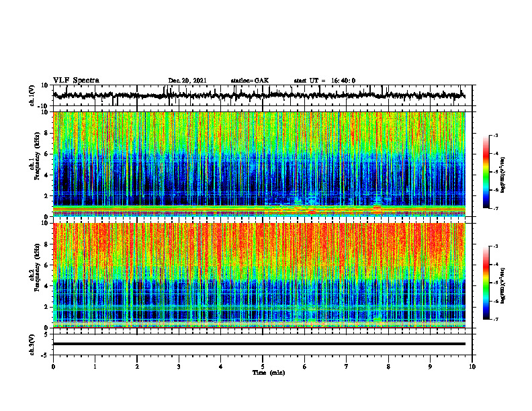Click the "VLF Spectra" plot title
532x411 pixels.
pos(76,80)
